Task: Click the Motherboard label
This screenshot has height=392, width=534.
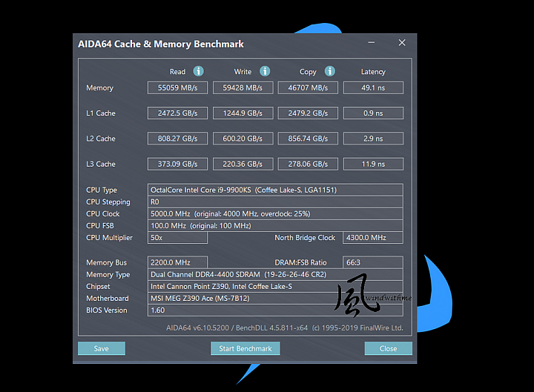Action: point(108,298)
